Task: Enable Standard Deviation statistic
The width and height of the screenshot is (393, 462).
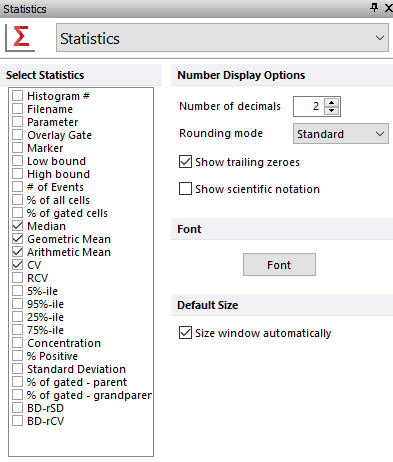Action: click(17, 369)
